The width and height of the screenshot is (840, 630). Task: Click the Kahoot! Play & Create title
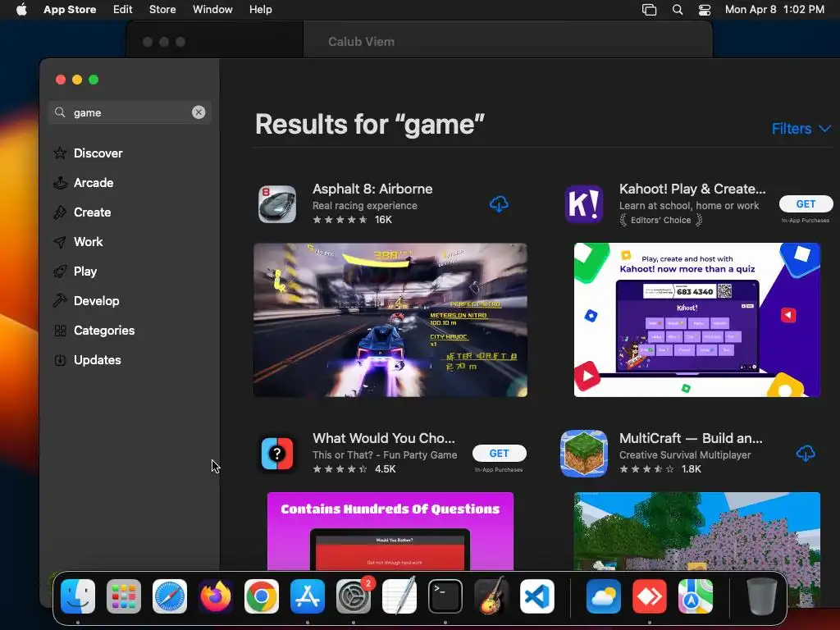(692, 189)
